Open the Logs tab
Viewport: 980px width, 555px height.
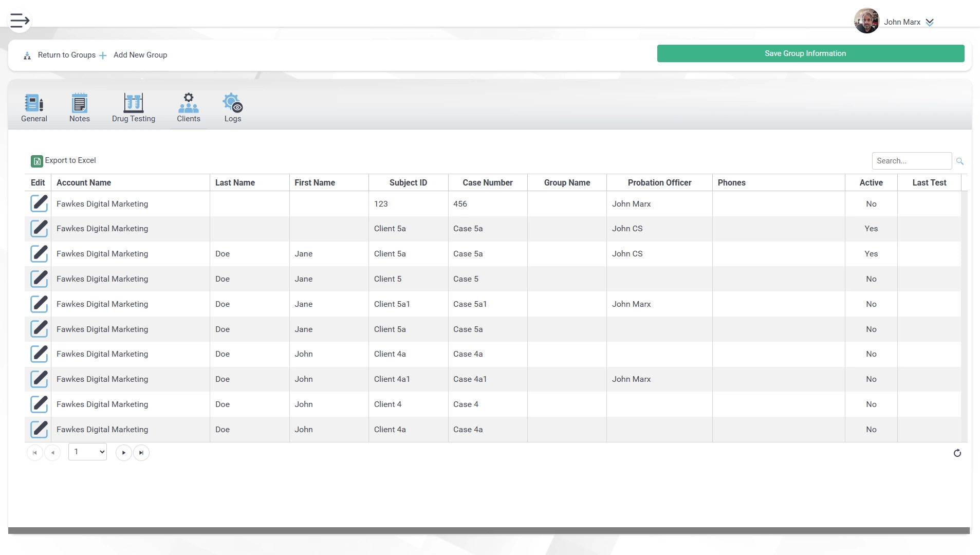[233, 108]
